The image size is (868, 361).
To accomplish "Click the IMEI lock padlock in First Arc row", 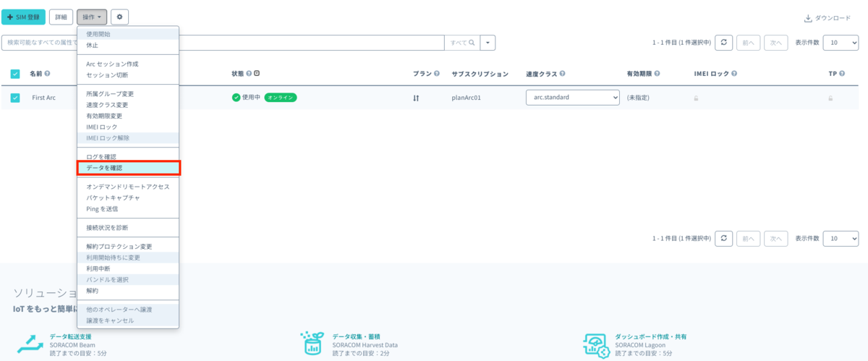I will (696, 98).
